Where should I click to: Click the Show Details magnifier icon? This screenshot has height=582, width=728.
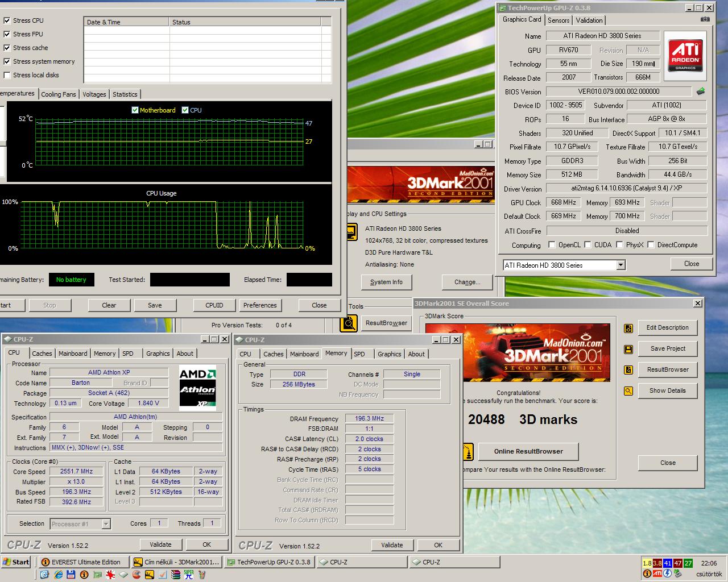tap(628, 391)
